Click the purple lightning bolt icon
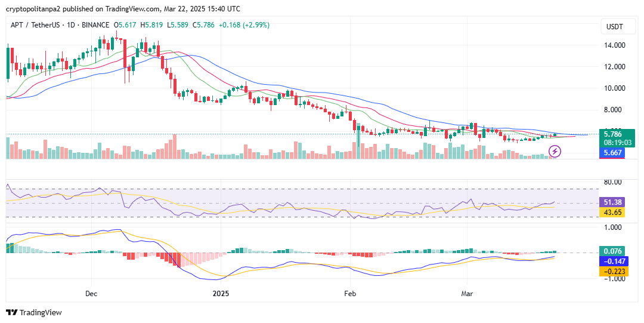The width and height of the screenshot is (644, 323). [x=555, y=152]
